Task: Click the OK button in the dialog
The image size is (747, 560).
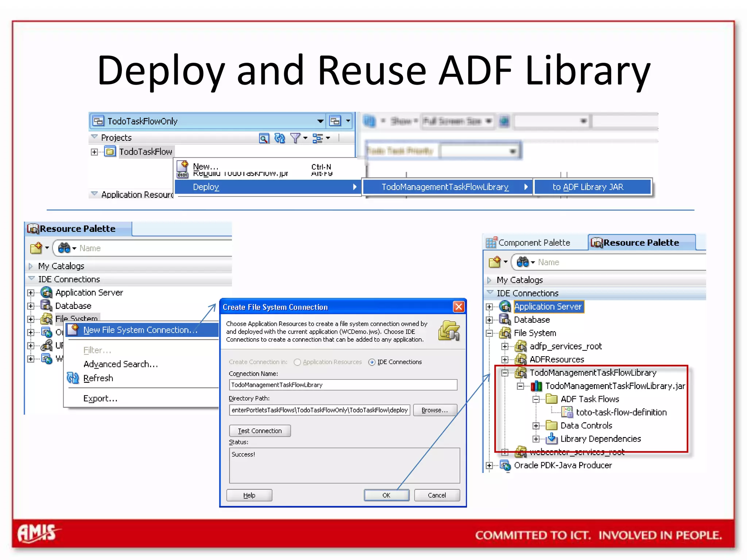Action: 386,495
